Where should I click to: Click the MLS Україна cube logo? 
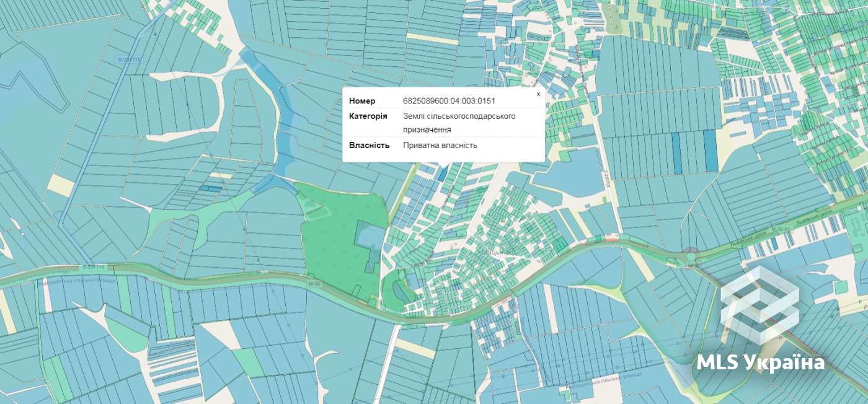759,306
